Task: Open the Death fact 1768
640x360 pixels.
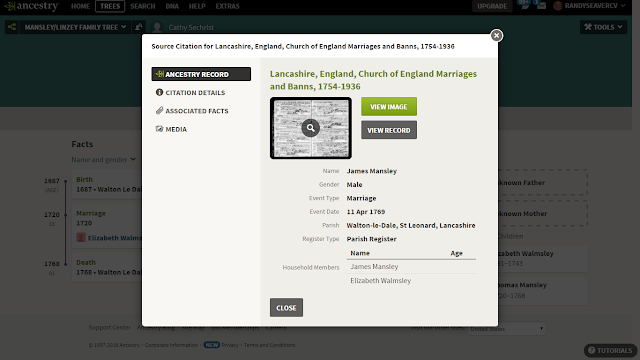Action: pos(107,267)
